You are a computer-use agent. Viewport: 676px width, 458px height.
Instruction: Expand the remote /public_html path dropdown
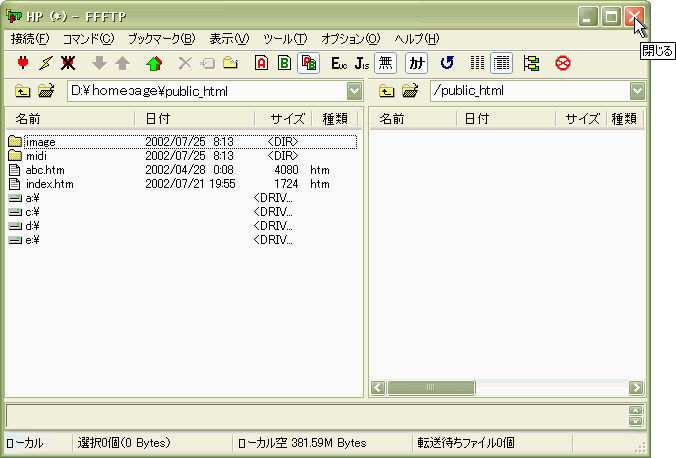tap(637, 92)
